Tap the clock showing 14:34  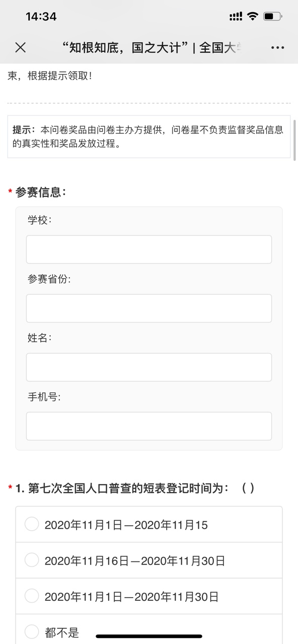coord(30,17)
